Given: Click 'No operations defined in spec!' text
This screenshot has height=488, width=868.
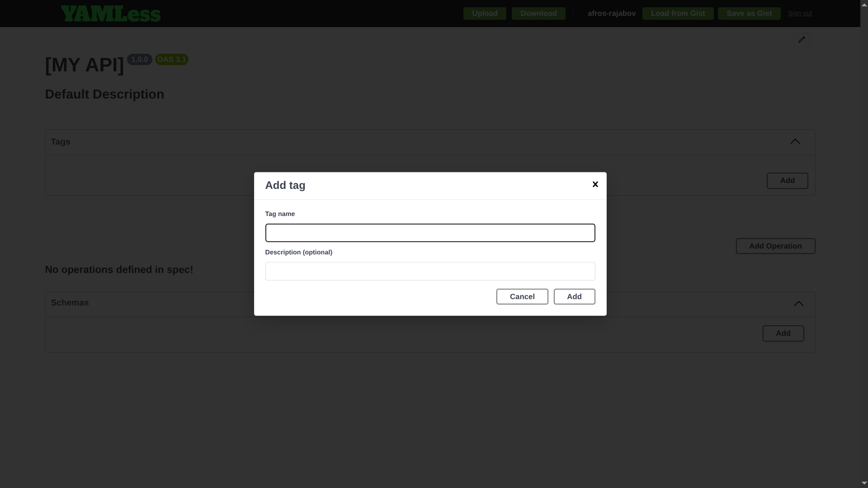Looking at the screenshot, I should (119, 270).
